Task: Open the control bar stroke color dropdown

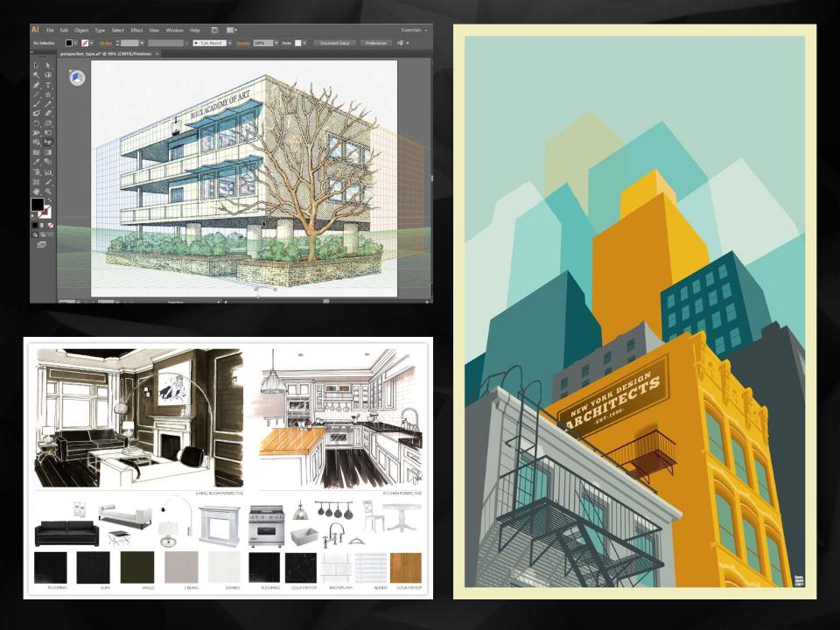Action: tap(92, 43)
